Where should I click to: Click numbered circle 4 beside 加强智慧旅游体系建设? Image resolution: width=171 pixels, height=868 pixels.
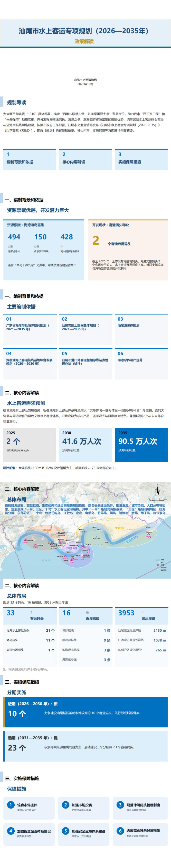click(x=11, y=831)
